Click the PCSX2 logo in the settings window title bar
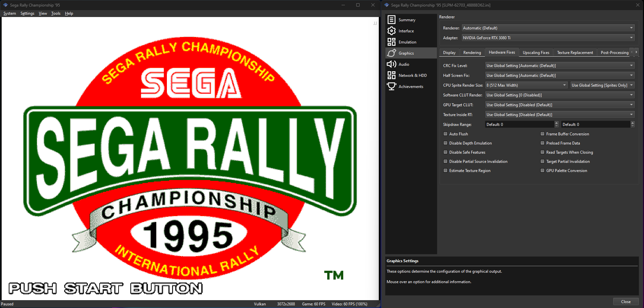The image size is (644, 308). [387, 5]
